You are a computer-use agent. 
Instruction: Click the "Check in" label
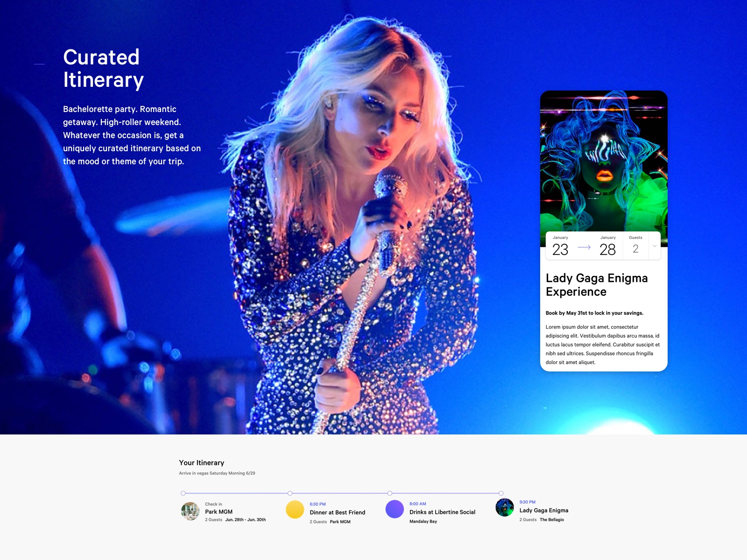click(x=213, y=504)
